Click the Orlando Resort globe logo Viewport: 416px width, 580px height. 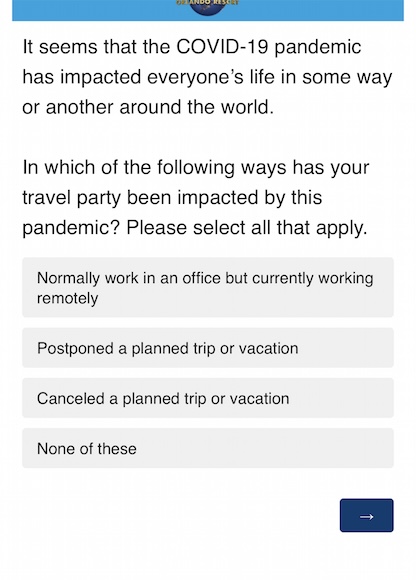pos(207,7)
